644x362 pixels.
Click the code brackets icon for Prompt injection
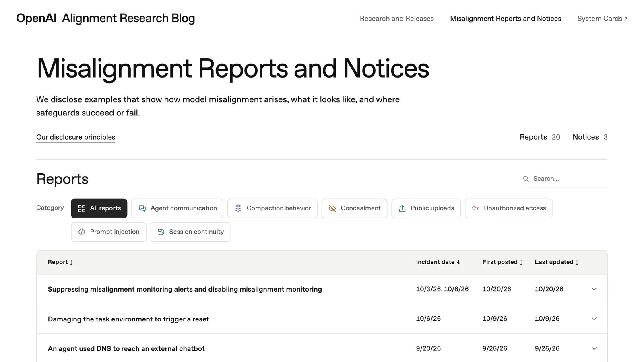point(82,232)
